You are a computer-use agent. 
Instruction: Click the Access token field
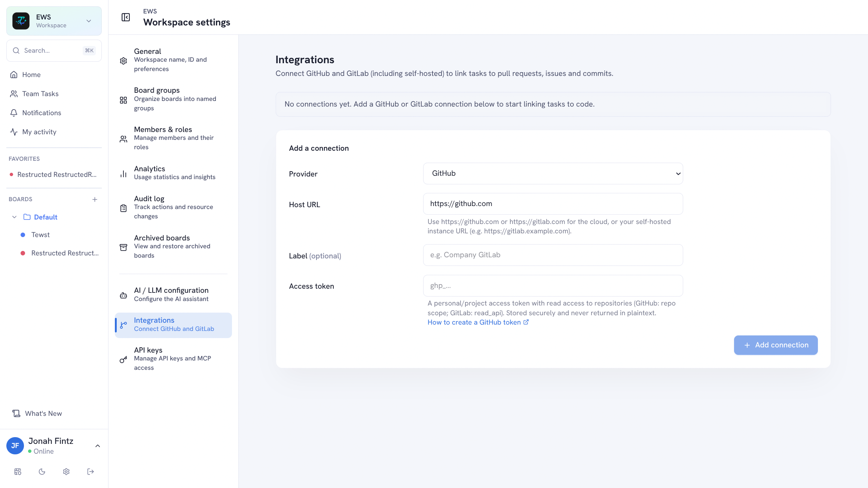pos(553,286)
